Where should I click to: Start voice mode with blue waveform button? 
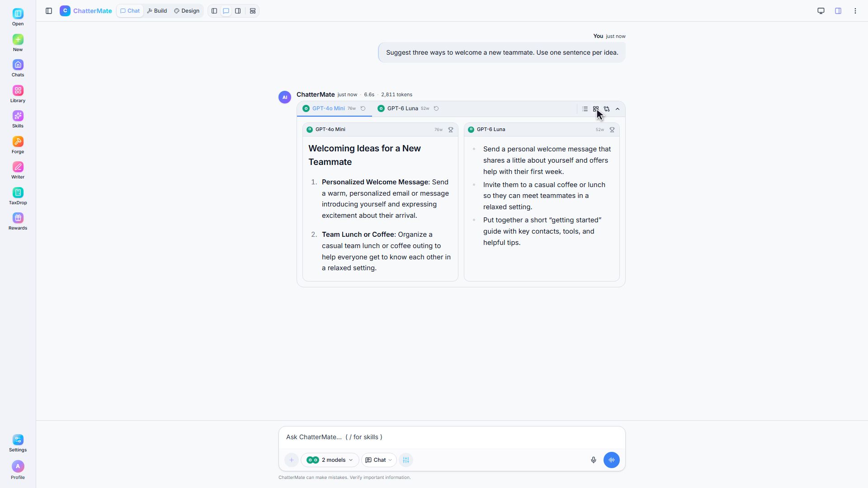(612, 460)
